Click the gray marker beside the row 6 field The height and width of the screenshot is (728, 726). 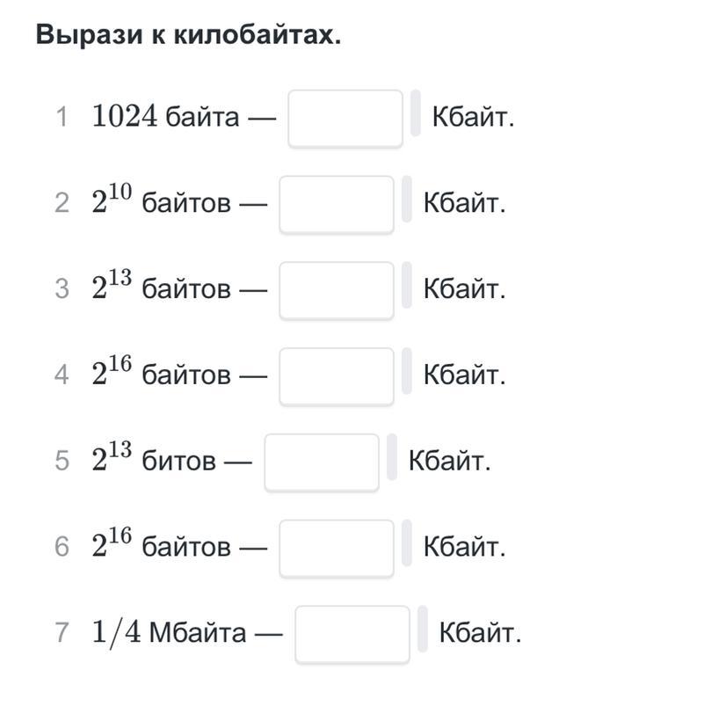click(407, 542)
